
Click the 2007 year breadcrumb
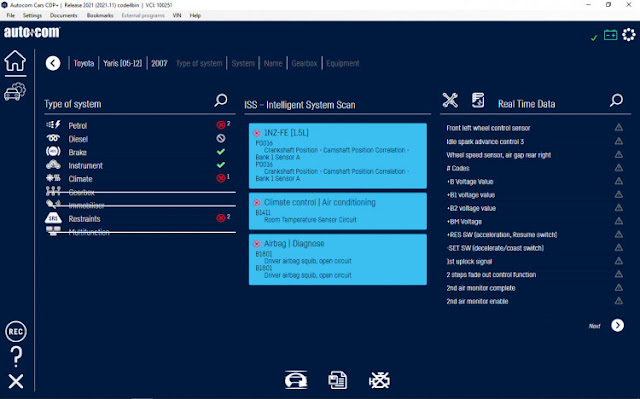point(159,63)
